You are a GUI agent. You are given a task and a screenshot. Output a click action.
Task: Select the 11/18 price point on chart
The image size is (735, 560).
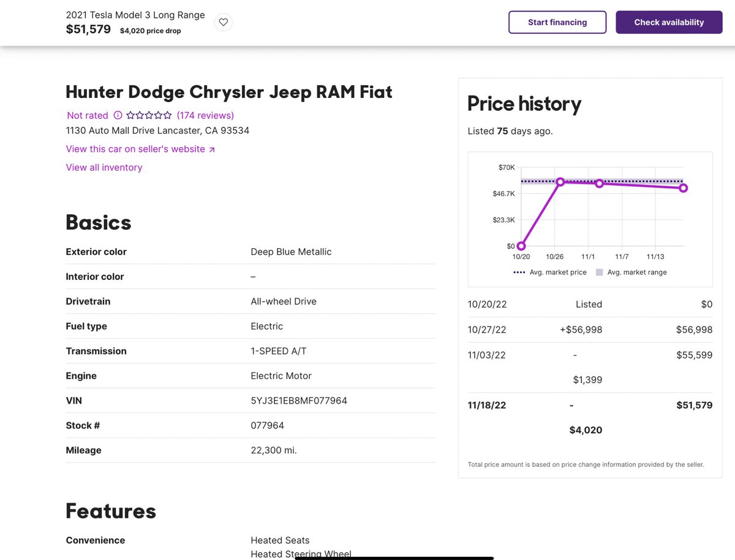(x=684, y=188)
